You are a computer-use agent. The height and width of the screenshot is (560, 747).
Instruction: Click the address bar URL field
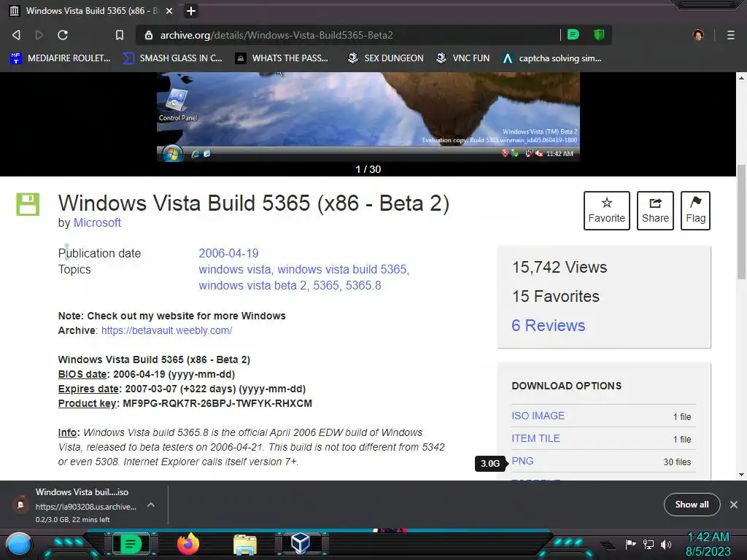click(348, 35)
